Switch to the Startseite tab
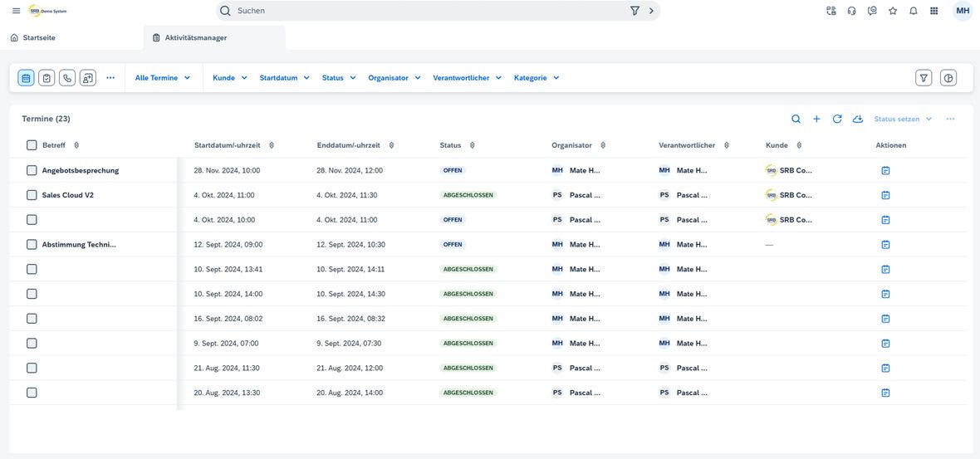The height and width of the screenshot is (459, 980). (x=33, y=37)
